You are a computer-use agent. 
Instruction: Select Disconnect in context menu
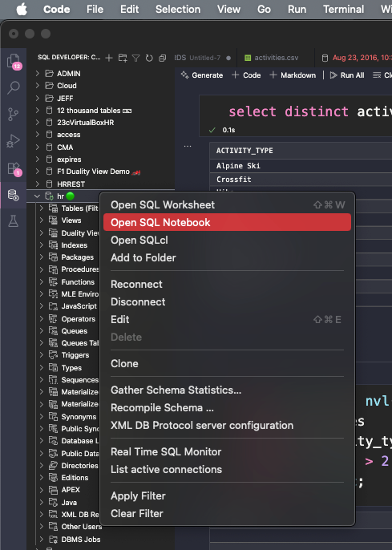tap(227, 301)
